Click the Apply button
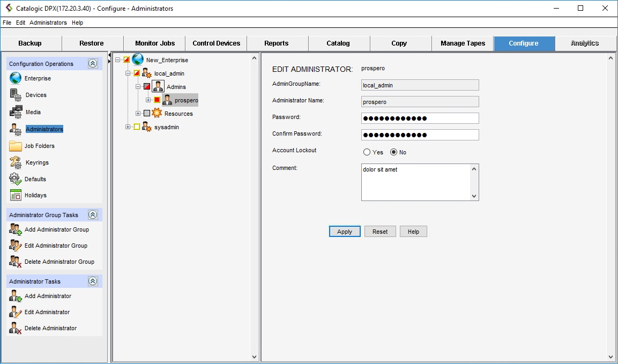The width and height of the screenshot is (618, 364). click(345, 232)
